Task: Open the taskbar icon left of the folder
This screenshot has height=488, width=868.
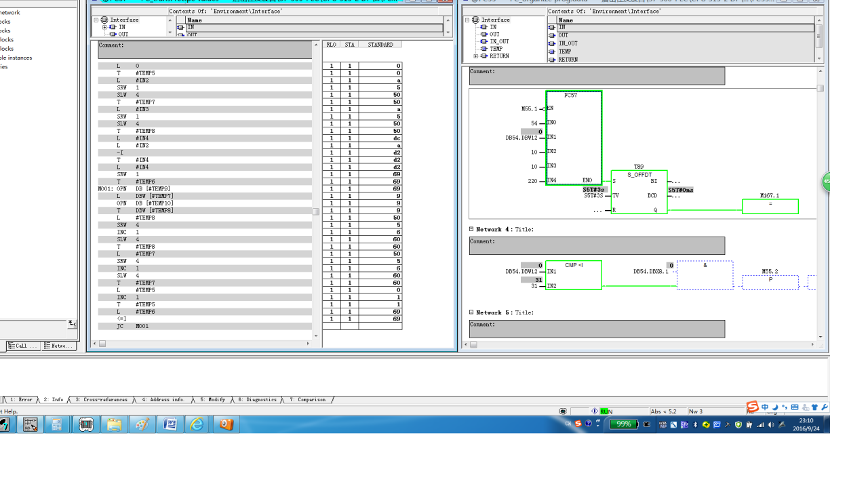Action: 86,424
